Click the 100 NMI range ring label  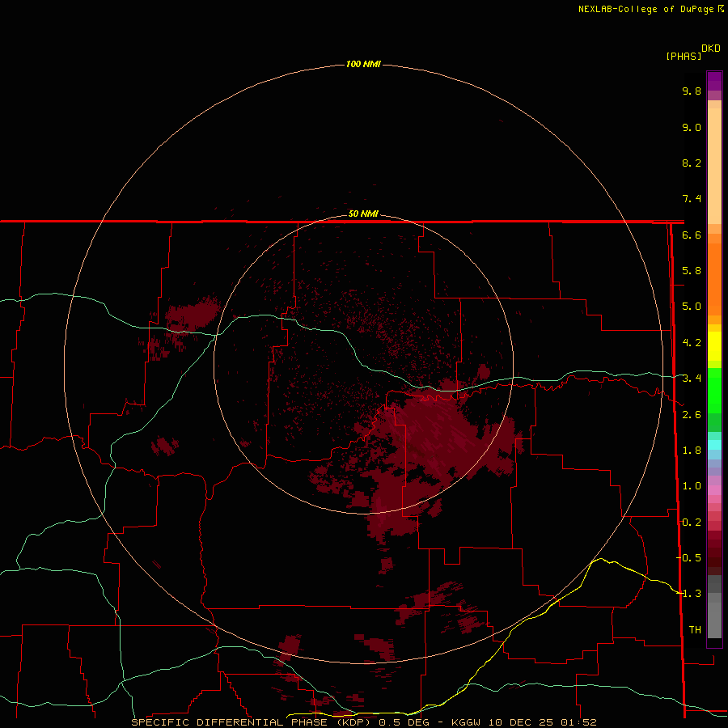363,64
